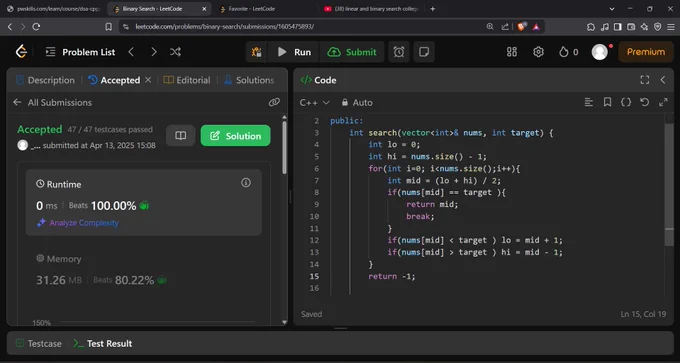Select the Accepted tab

click(x=115, y=80)
